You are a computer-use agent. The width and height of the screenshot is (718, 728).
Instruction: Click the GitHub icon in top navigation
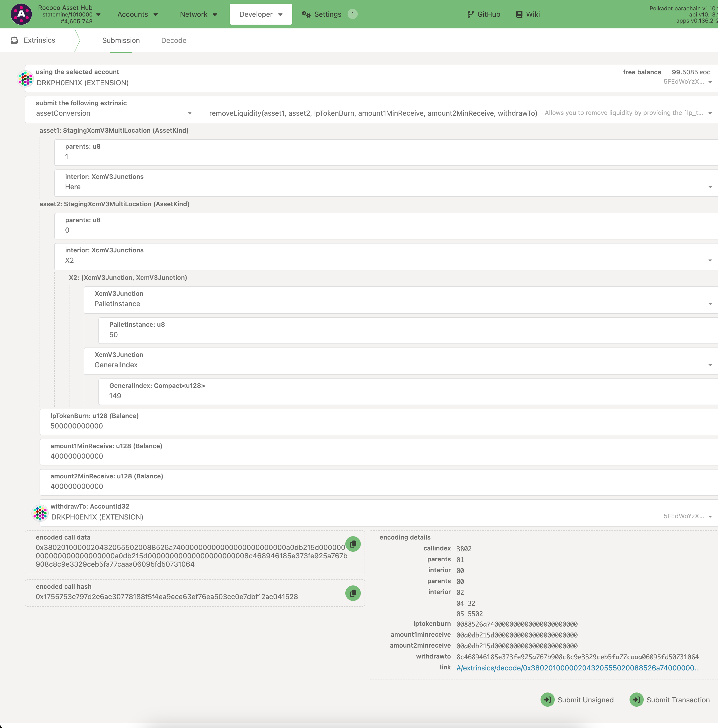click(472, 14)
